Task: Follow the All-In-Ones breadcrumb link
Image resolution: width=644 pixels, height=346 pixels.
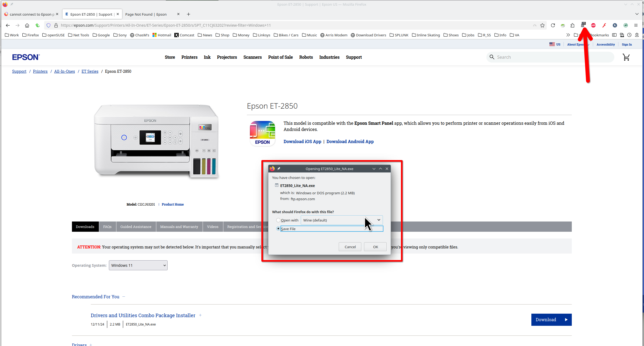Action: [65, 71]
